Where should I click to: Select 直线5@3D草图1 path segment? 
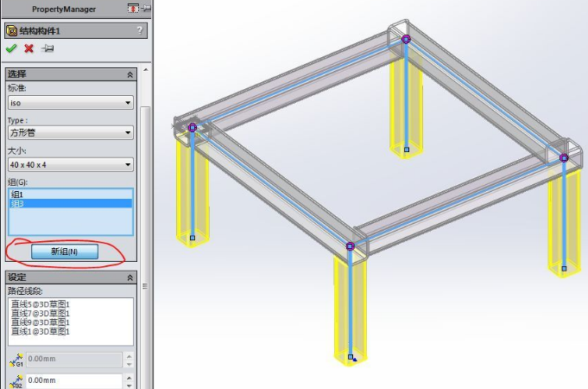coord(41,304)
